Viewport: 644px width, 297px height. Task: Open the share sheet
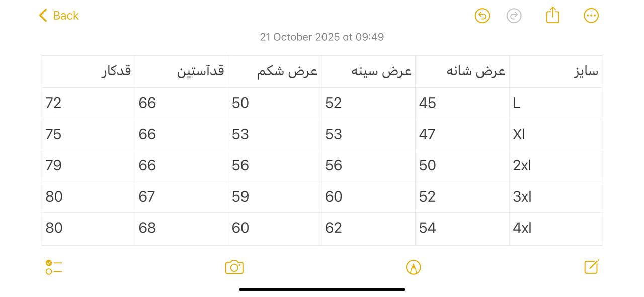click(552, 16)
